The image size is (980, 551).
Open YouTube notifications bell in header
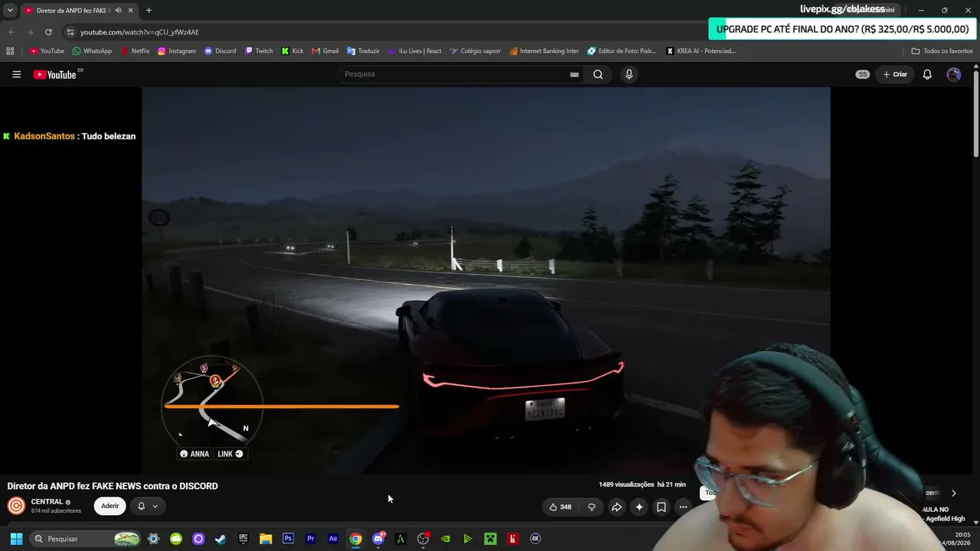point(927,74)
